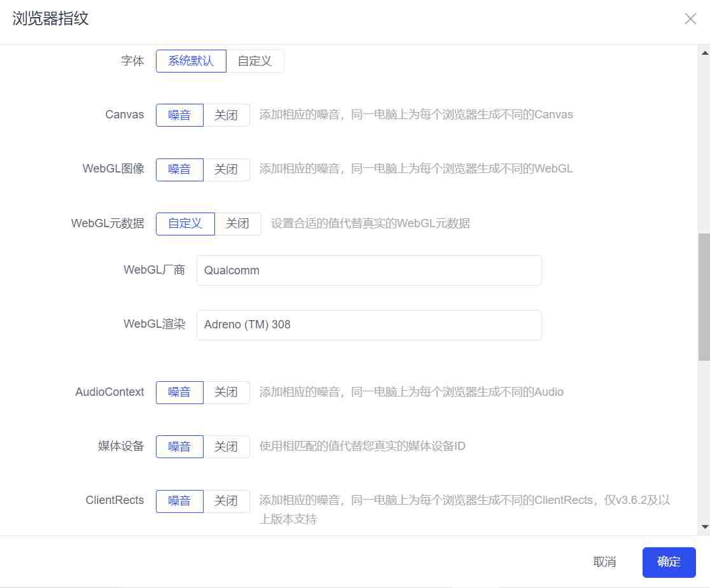Click the scrollbar down arrow

(x=704, y=527)
